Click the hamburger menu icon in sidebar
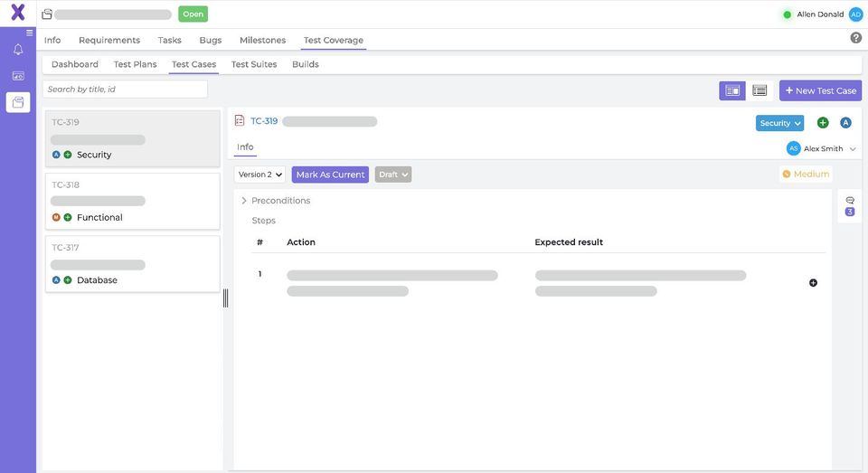This screenshot has height=473, width=868. tap(30, 33)
